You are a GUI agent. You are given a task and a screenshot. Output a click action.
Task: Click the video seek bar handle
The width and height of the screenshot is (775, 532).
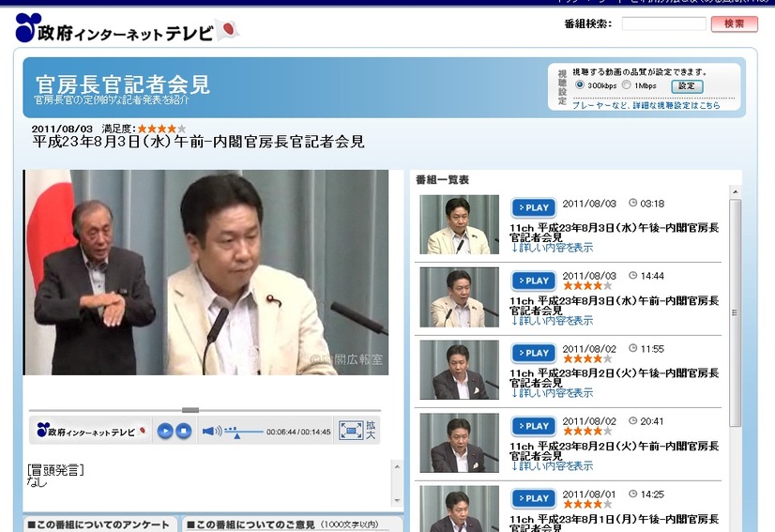190,410
